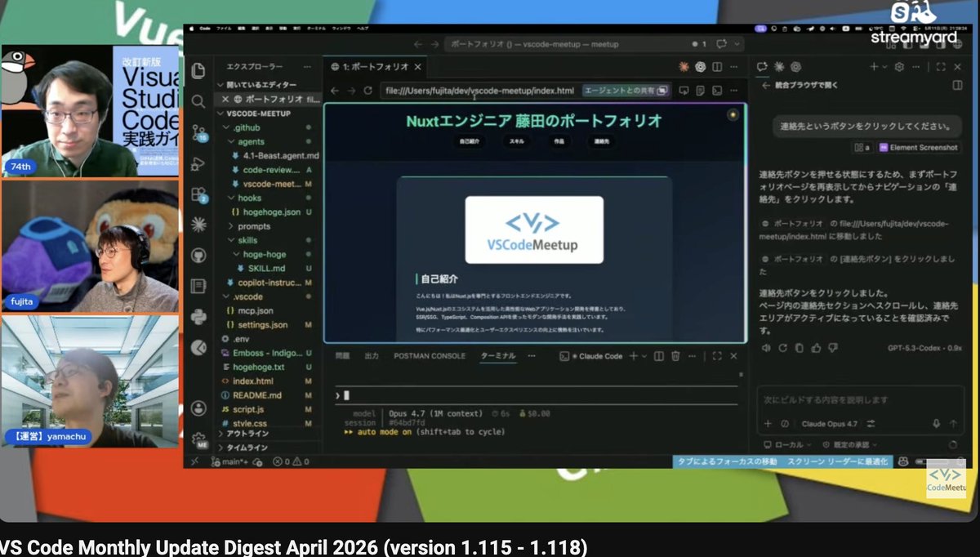Click the Contact nav button on the portfolio page
The width and height of the screenshot is (980, 557).
pos(602,141)
